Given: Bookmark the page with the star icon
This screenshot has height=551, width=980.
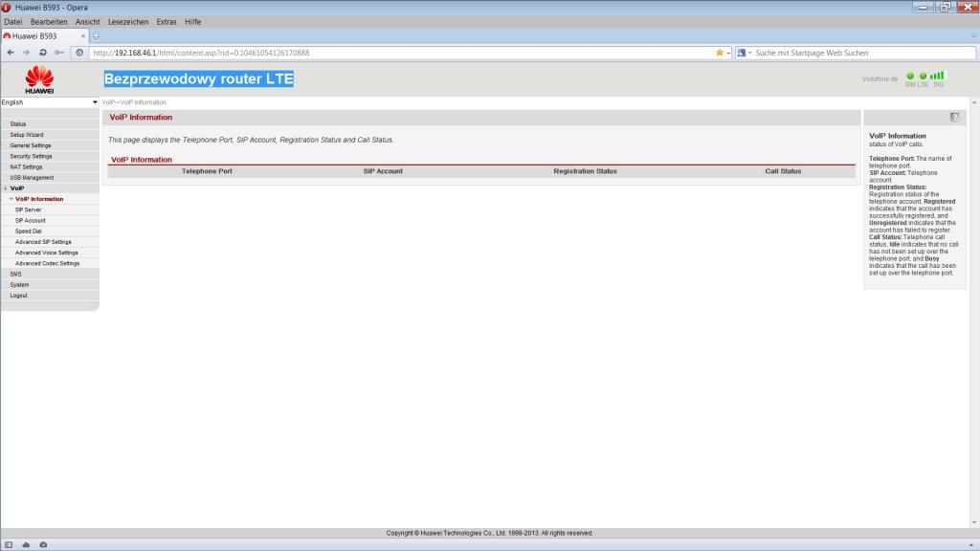Looking at the screenshot, I should point(720,53).
